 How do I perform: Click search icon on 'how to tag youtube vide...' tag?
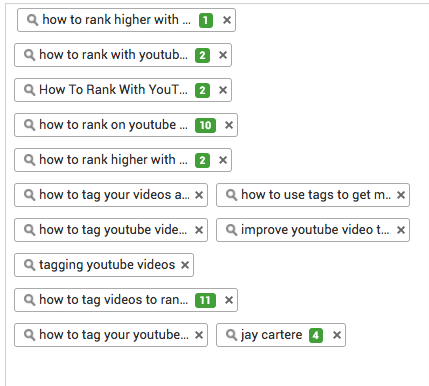click(x=30, y=230)
